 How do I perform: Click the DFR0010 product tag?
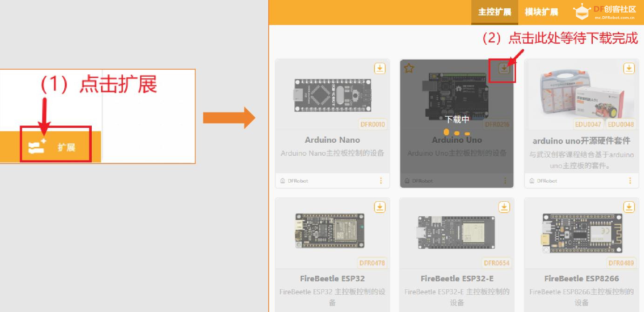click(373, 124)
